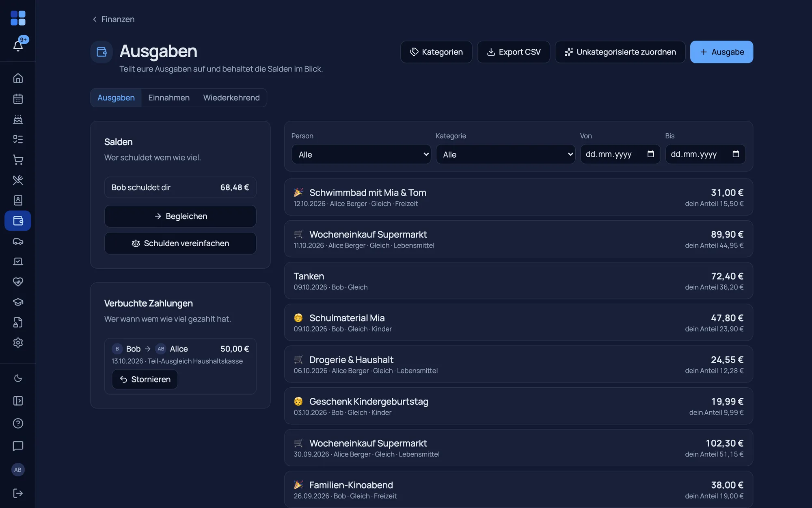The width and height of the screenshot is (812, 508).
Task: Open car vehicle icon in sidebar
Action: [18, 241]
